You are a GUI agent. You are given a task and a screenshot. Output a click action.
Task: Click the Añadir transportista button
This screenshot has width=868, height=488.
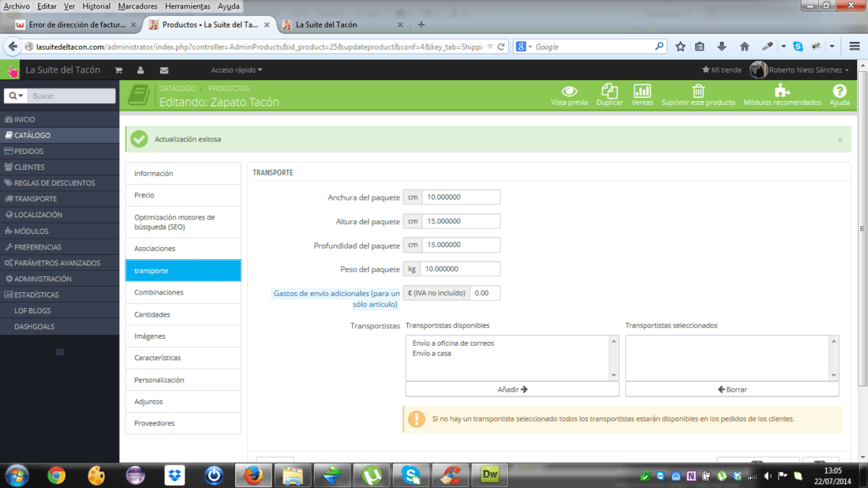pos(512,389)
